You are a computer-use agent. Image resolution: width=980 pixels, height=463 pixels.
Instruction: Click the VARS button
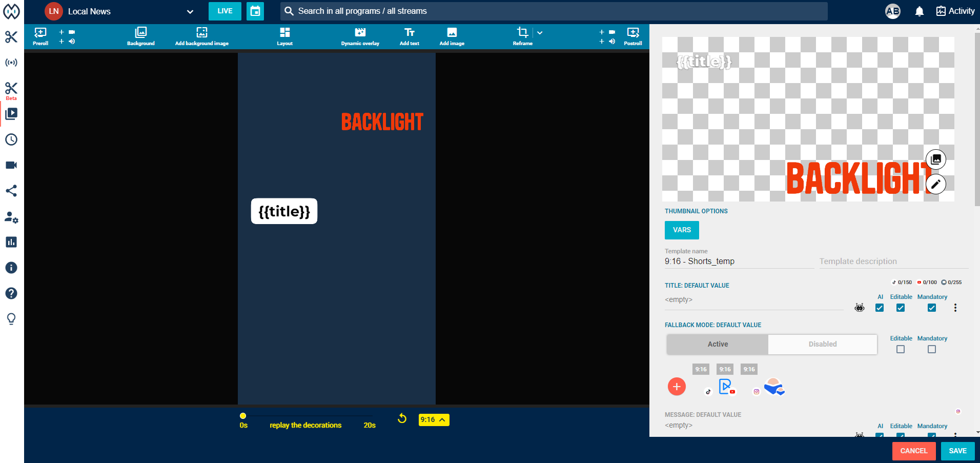point(681,230)
